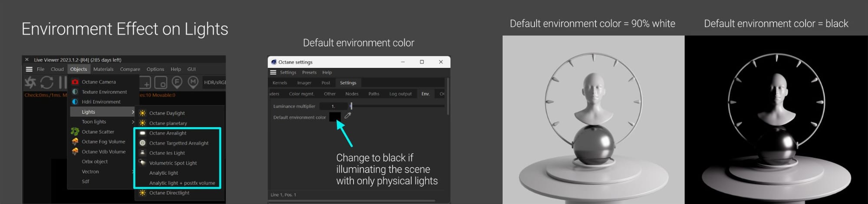
Task: Select Octane Fog Volume entry
Action: coord(103,141)
